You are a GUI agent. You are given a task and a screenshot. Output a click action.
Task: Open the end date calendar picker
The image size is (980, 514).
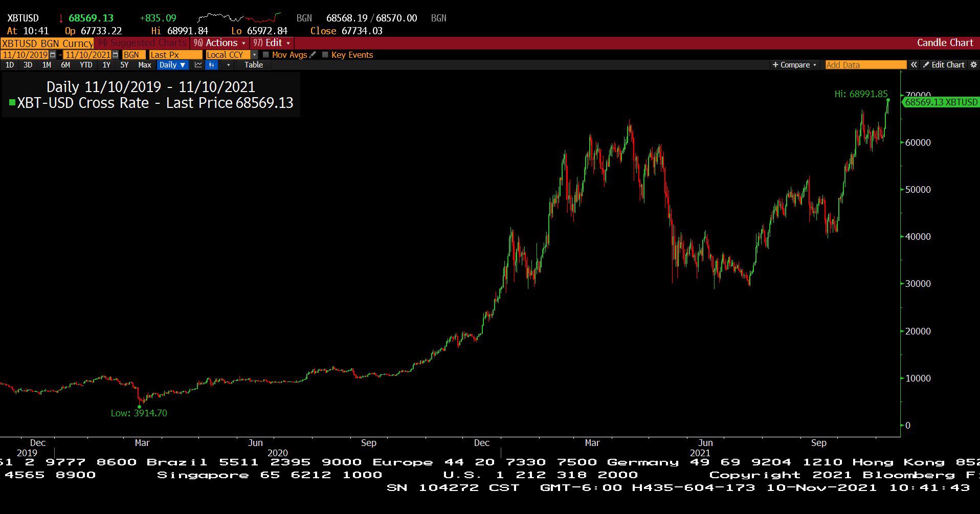115,55
